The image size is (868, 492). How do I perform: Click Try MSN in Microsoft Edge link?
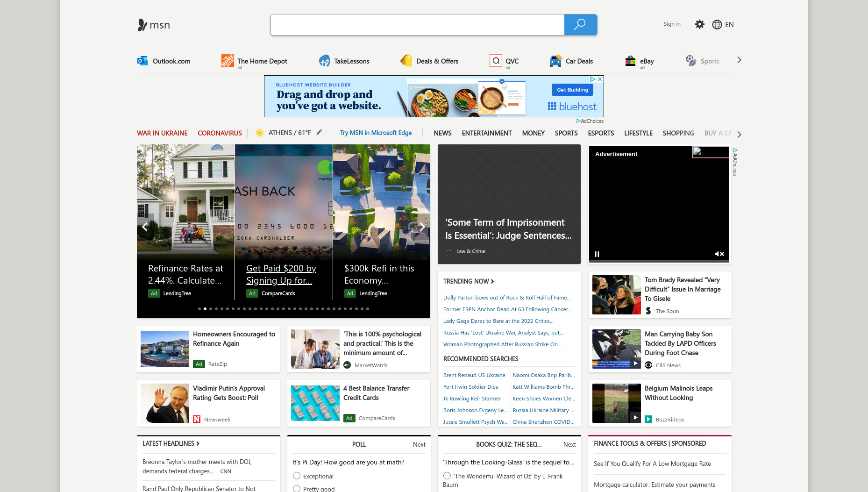[376, 133]
